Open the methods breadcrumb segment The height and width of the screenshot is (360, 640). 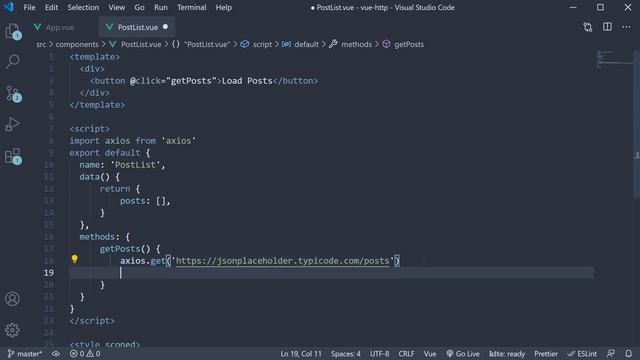(356, 44)
